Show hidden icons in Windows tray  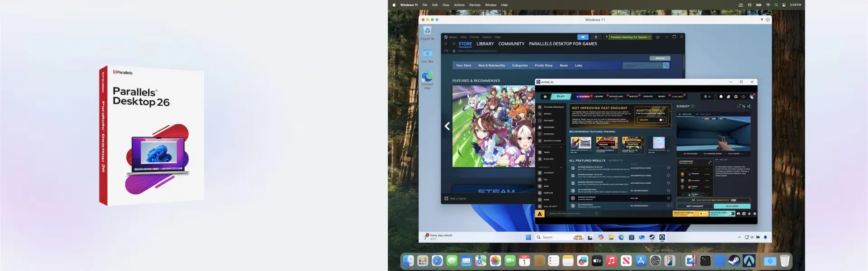point(740,237)
